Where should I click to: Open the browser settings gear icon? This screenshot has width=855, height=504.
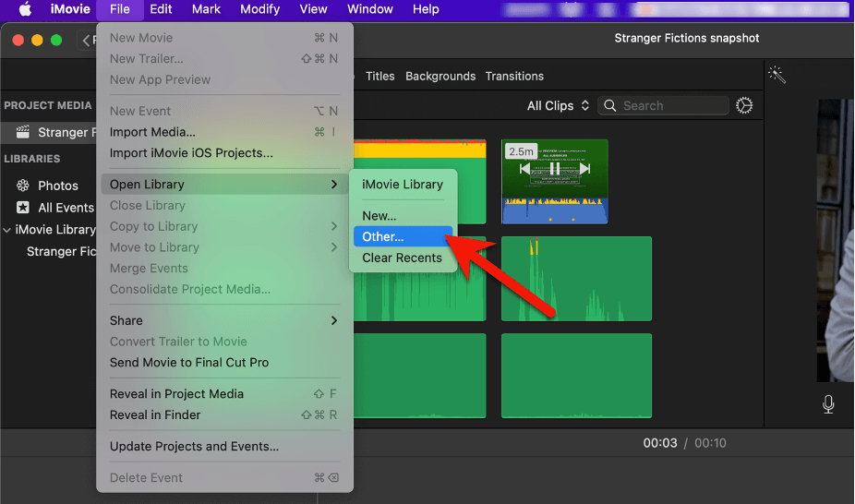click(744, 105)
